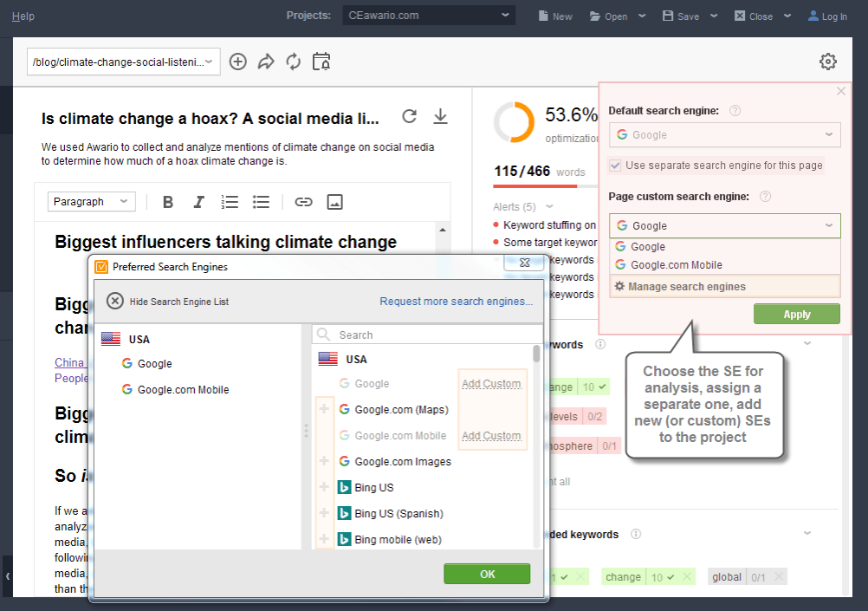Click Add Custom next to Google.com Mobile
The image size is (868, 611).
[491, 435]
